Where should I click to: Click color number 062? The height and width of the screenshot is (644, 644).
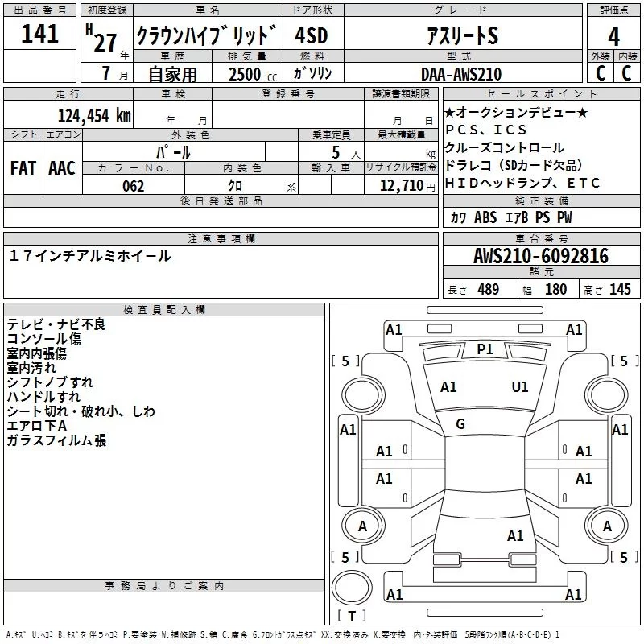[x=133, y=186]
